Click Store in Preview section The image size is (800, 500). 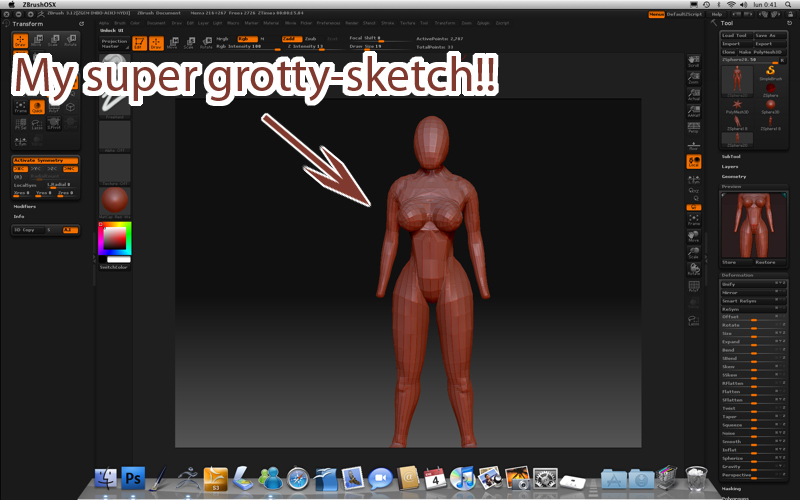coord(737,262)
